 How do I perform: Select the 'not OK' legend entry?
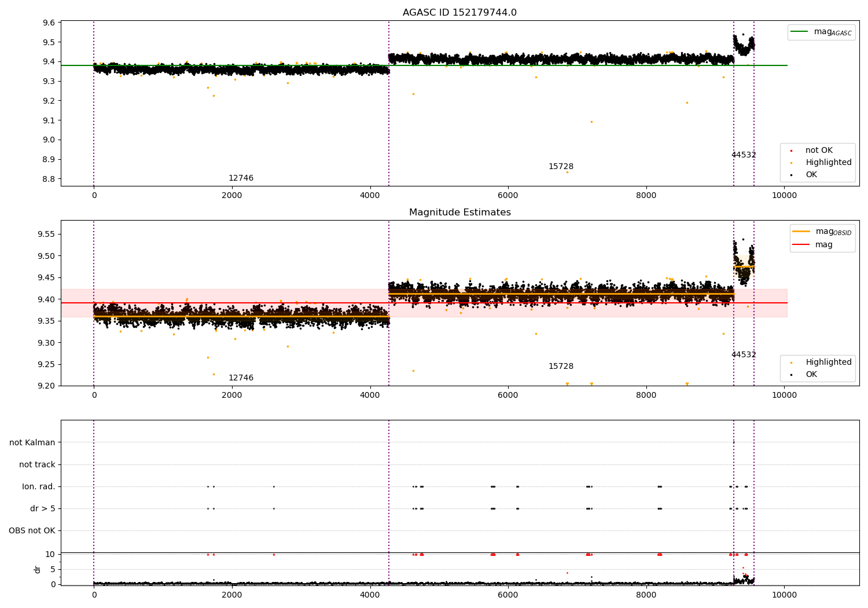click(x=819, y=151)
